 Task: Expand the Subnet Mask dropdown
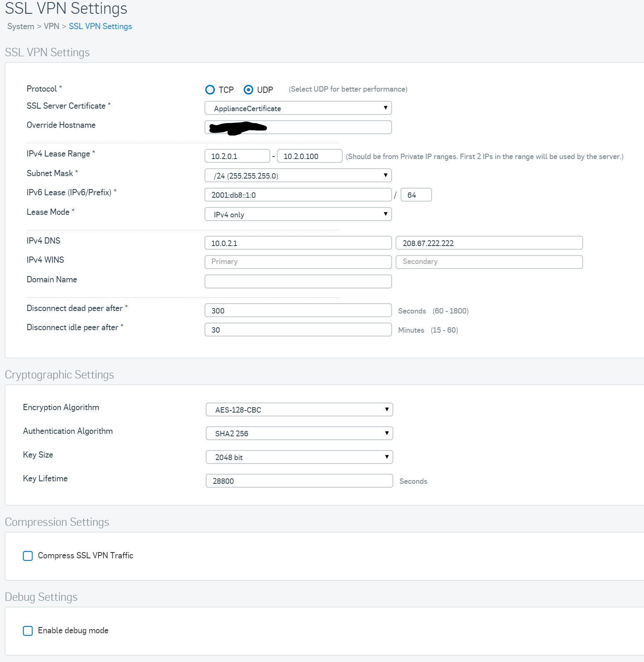(298, 176)
